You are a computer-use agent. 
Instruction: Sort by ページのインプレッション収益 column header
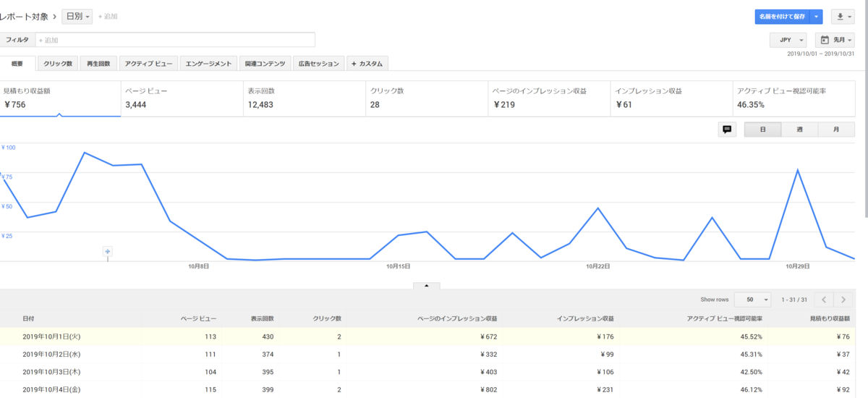pyautogui.click(x=457, y=318)
